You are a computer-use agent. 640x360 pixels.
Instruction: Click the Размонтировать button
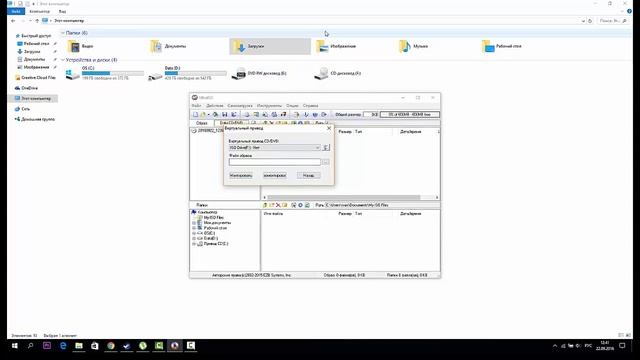point(275,175)
